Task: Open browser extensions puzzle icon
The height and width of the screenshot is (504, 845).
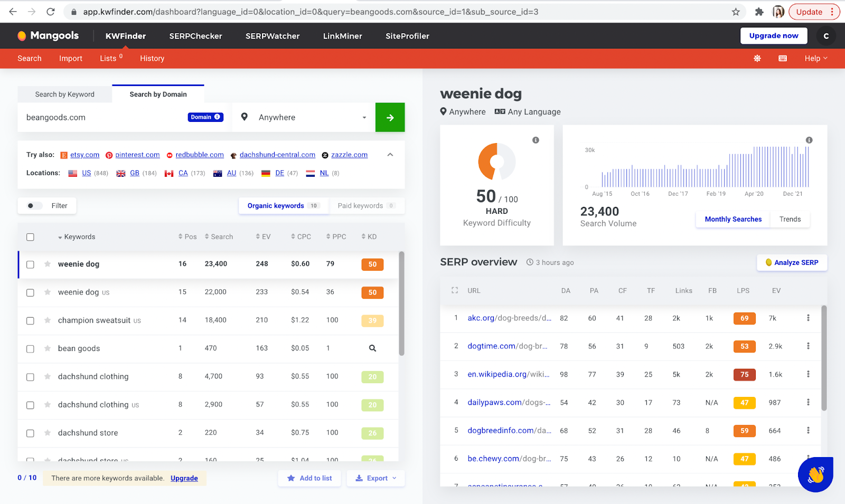Action: pyautogui.click(x=759, y=12)
